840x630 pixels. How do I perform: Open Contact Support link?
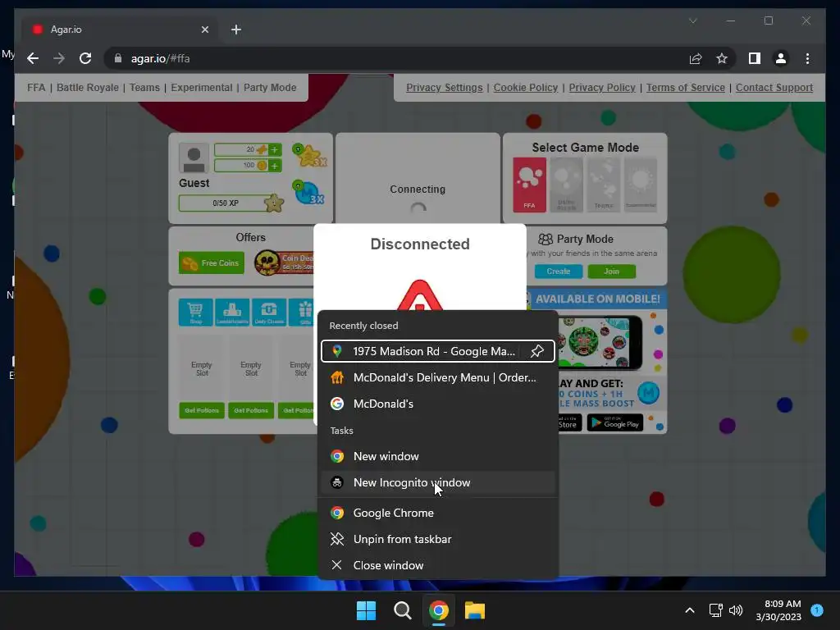tap(774, 87)
